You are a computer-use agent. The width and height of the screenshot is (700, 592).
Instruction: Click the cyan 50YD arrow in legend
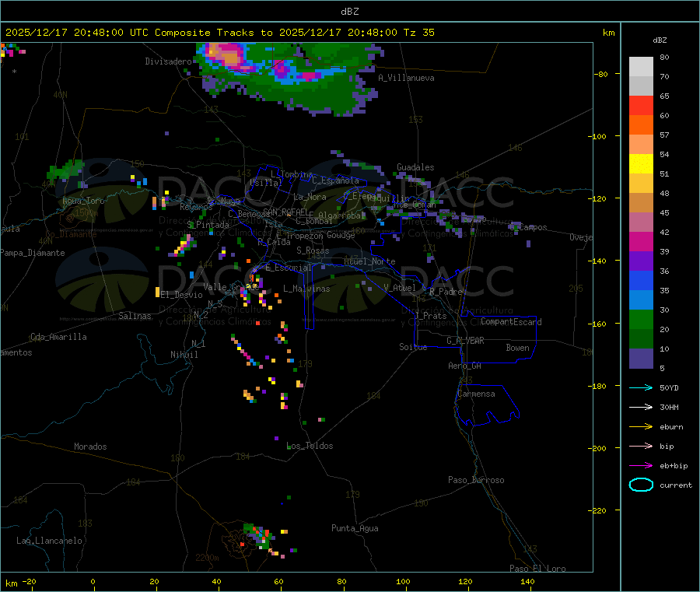click(x=641, y=387)
